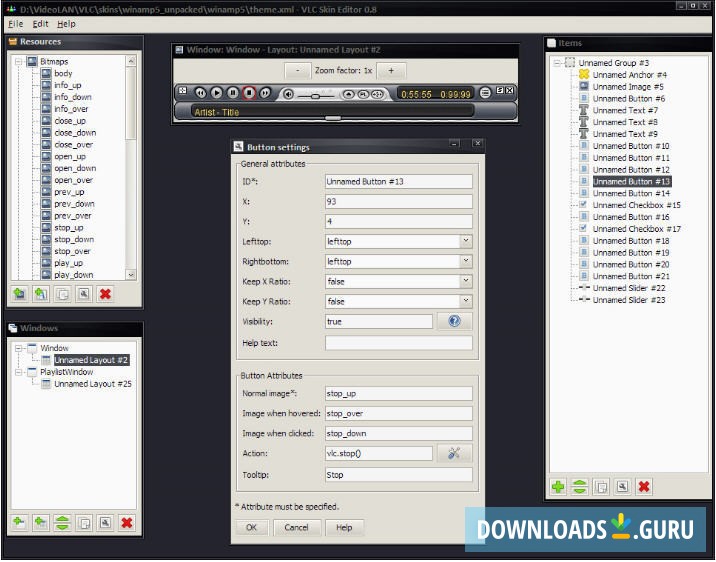This screenshot has width=716, height=562.
Task: Open edit for selected resource in Resources panel
Action: pos(84,294)
